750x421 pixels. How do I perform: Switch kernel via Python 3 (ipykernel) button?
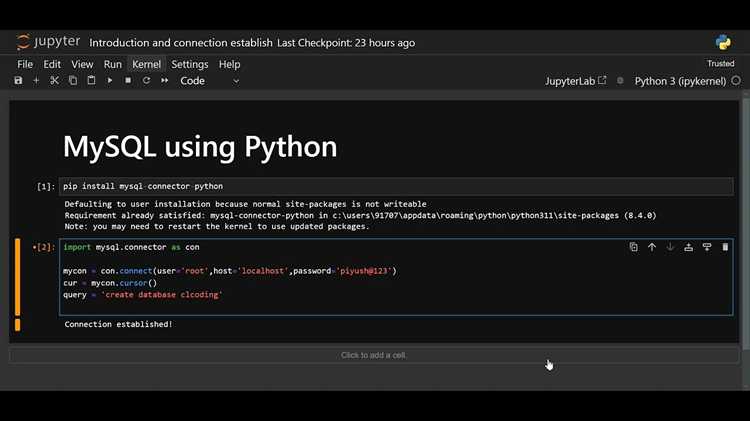[x=680, y=81]
